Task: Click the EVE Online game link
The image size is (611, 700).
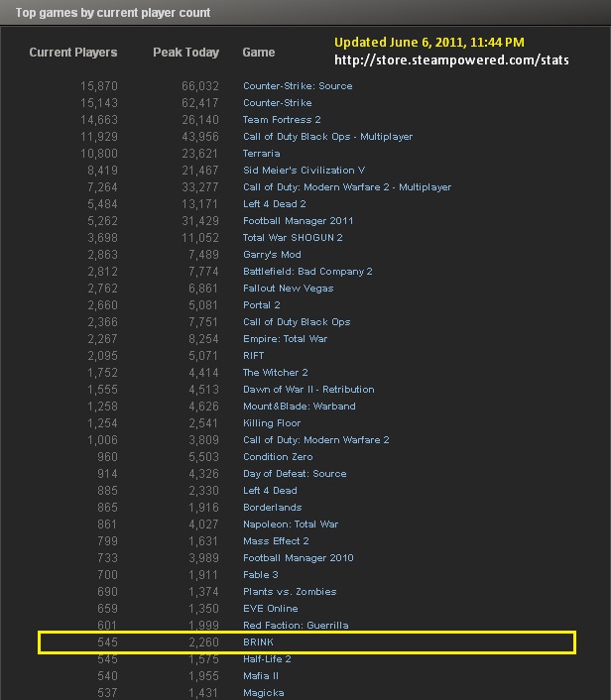Action: (x=270, y=609)
